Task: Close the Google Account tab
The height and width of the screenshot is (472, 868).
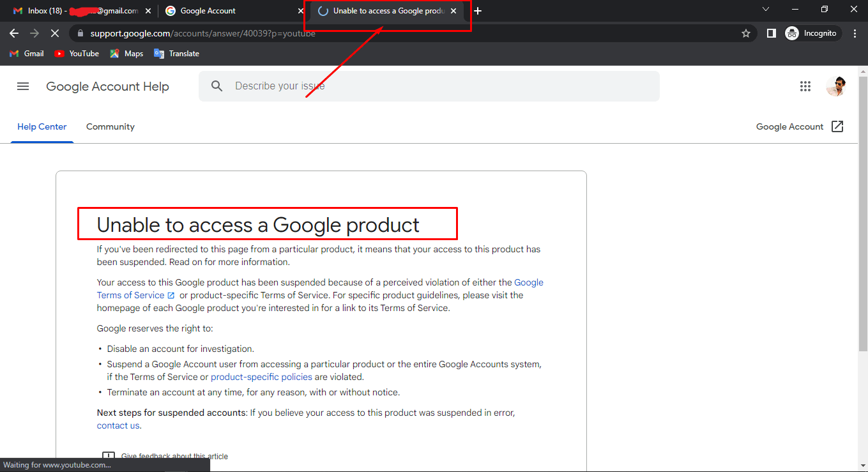Action: tap(301, 11)
